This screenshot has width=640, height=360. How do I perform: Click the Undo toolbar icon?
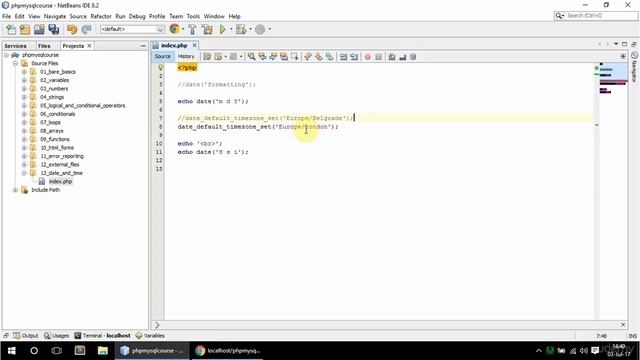click(x=72, y=29)
